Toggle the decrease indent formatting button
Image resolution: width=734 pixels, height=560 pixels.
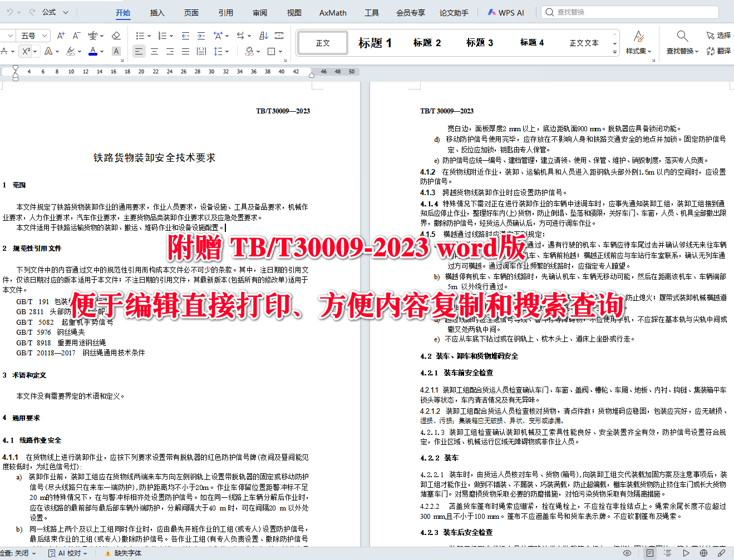[x=185, y=35]
